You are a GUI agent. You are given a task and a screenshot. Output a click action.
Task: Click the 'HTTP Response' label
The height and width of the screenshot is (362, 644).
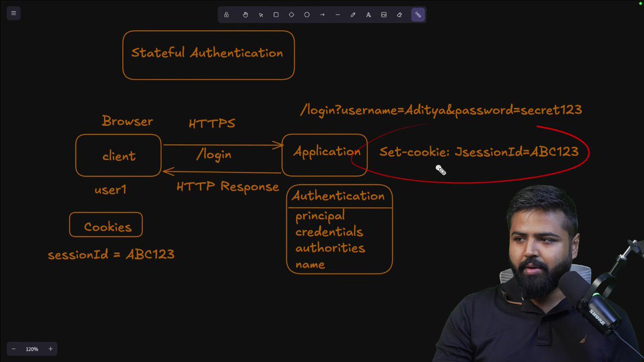click(x=228, y=187)
